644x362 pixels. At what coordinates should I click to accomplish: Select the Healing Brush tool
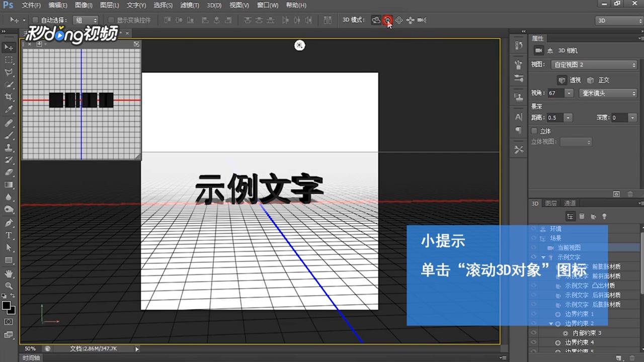pos(9,123)
